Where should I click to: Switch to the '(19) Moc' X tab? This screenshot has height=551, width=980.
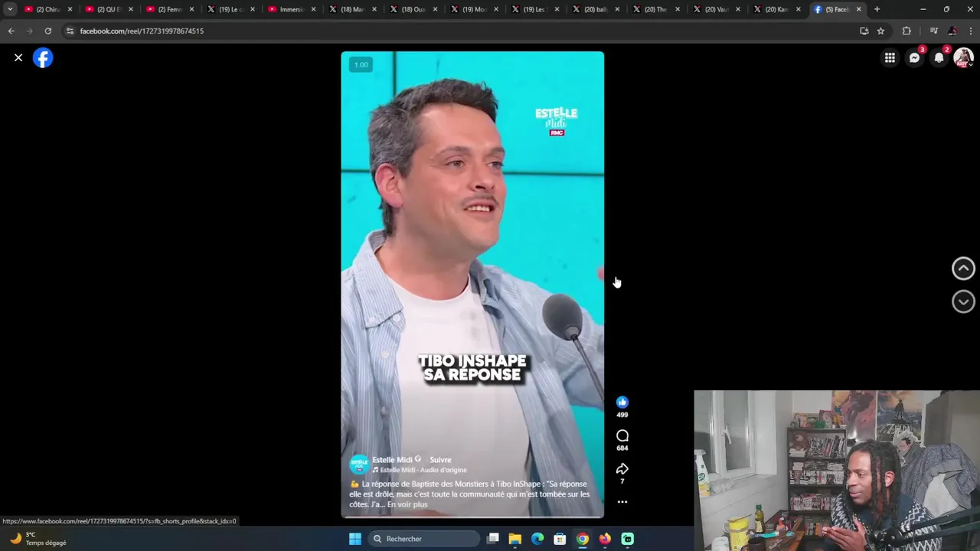(472, 9)
